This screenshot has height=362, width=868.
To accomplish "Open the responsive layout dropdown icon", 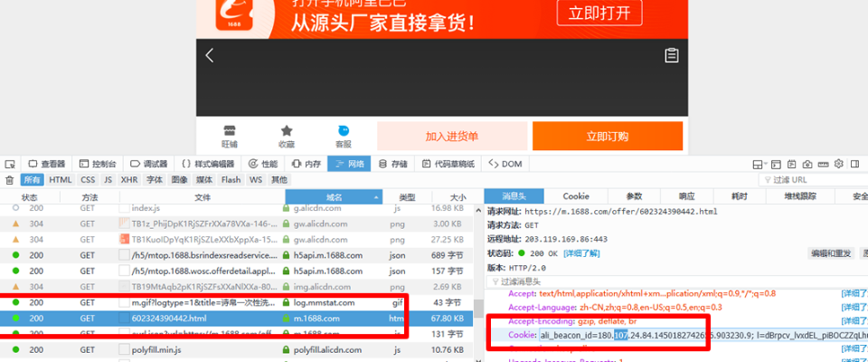I will point(759,164).
